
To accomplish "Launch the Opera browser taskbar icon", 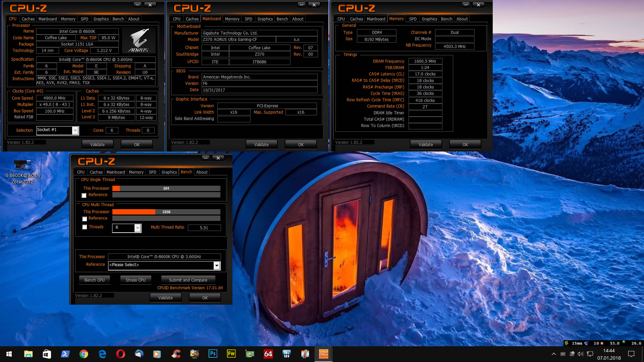I will tap(120, 354).
